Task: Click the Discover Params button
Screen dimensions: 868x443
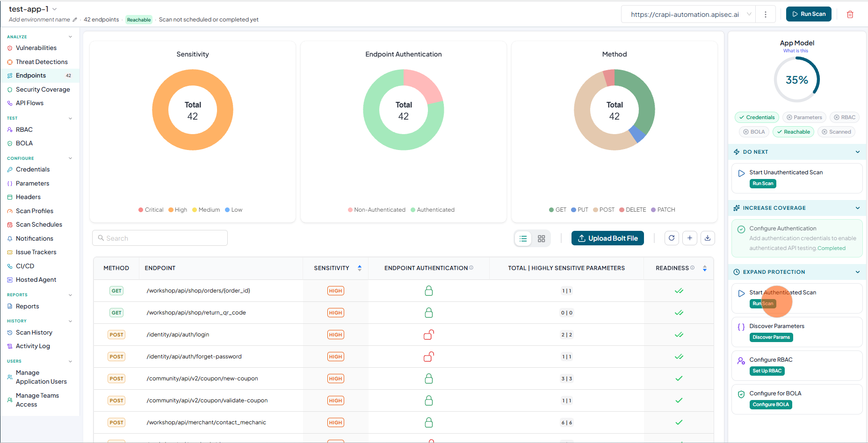Action: (771, 337)
